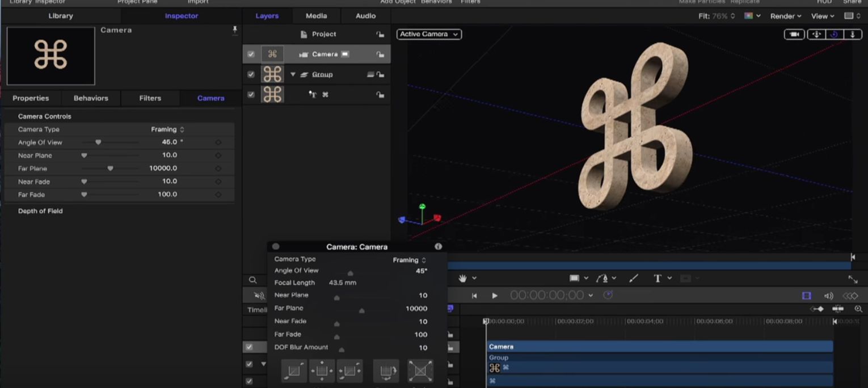Play the project
Viewport: 868px width, 388px height.
tap(495, 296)
